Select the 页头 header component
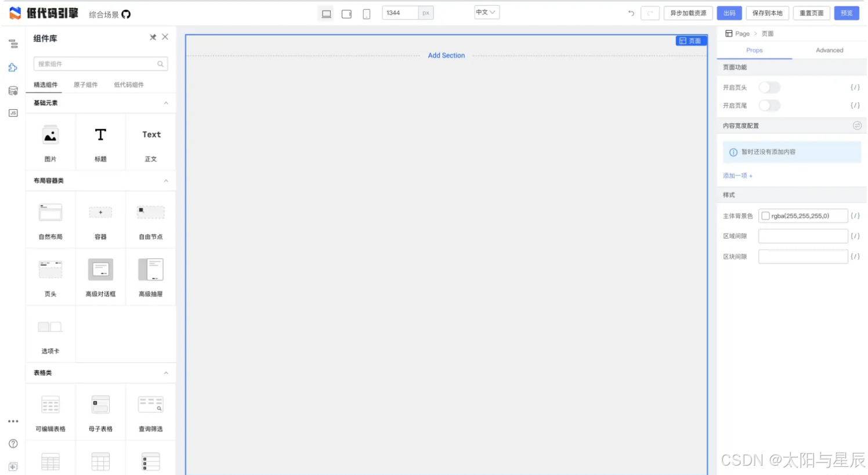This screenshot has height=475, width=868. pyautogui.click(x=50, y=278)
